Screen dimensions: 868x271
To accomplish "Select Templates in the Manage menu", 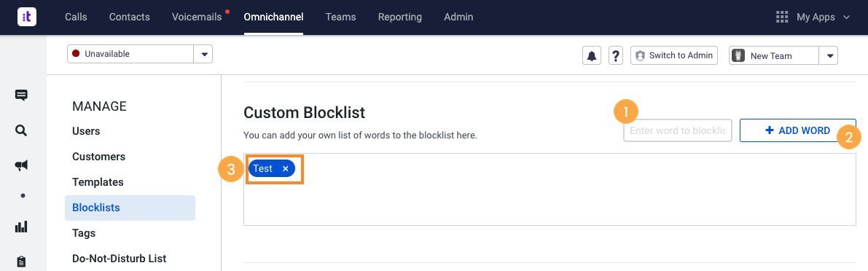I will point(98,182).
